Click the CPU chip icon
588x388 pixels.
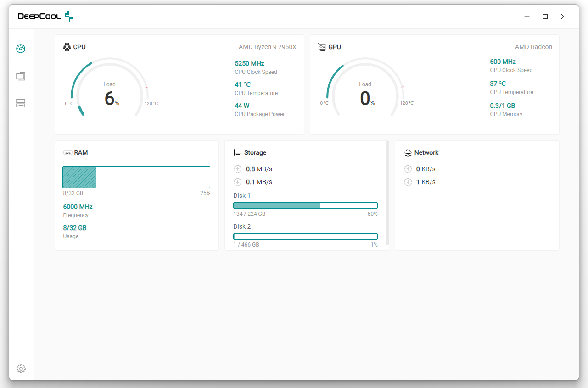click(x=67, y=47)
